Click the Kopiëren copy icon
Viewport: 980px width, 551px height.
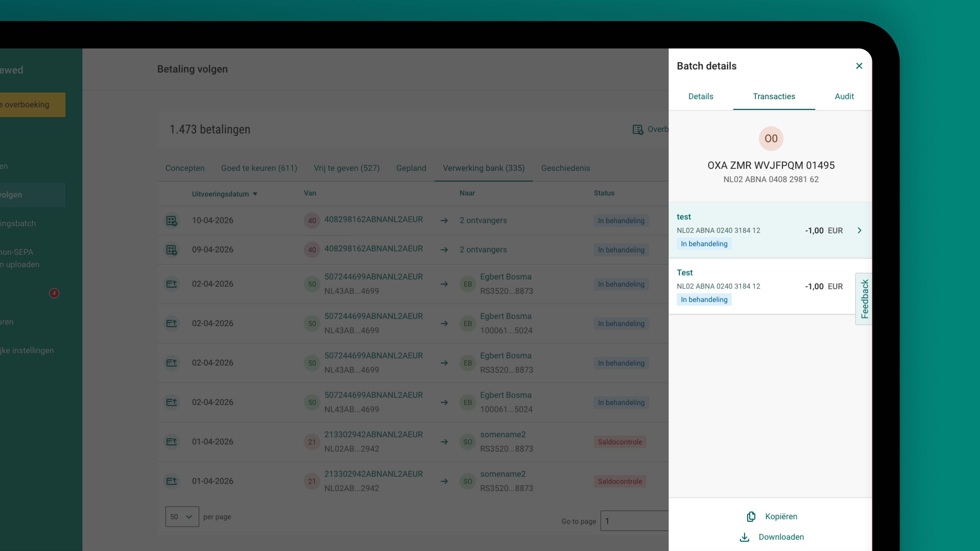[x=751, y=516]
